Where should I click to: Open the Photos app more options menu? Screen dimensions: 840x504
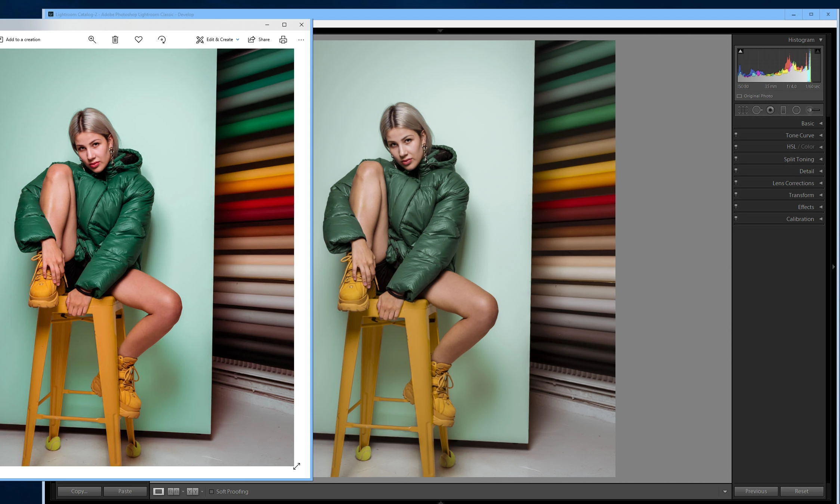(x=301, y=40)
